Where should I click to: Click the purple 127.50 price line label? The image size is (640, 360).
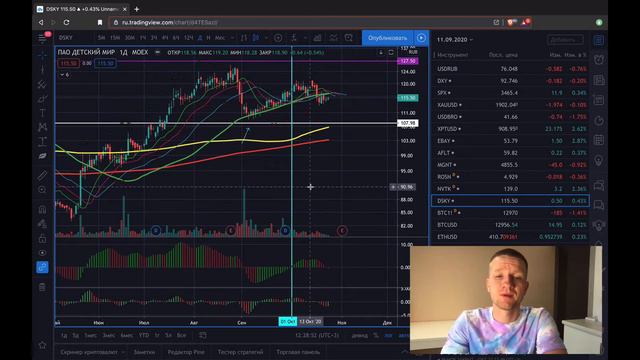pyautogui.click(x=408, y=61)
